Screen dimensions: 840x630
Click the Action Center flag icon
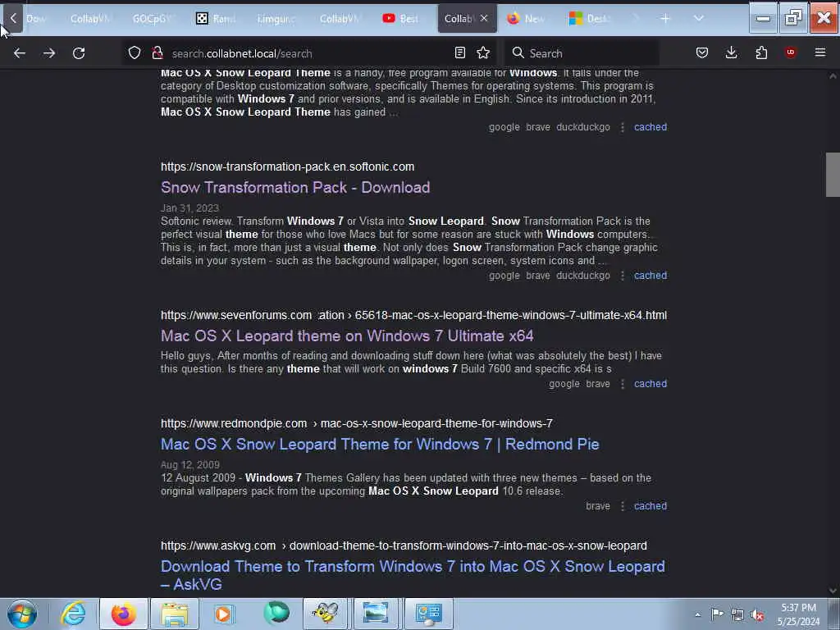(x=717, y=614)
